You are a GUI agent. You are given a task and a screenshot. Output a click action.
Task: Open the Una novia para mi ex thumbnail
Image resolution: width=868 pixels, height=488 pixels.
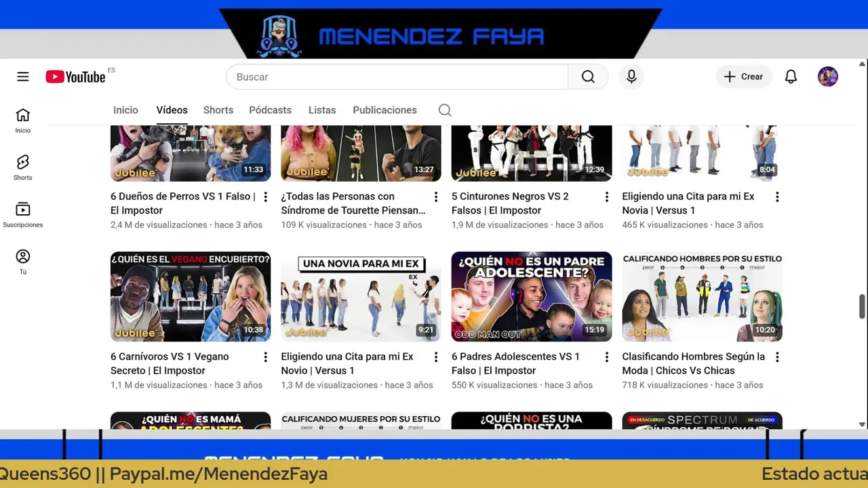click(361, 297)
